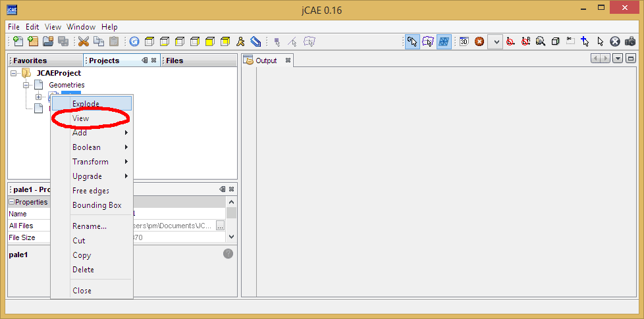Collapse the JCAEProject tree node
644x319 pixels.
coord(14,73)
